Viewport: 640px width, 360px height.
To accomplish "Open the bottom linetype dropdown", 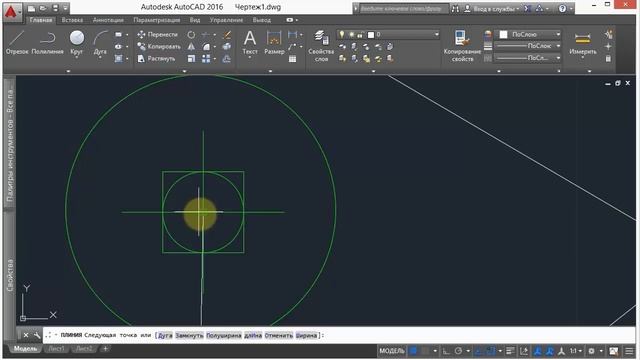I will click(558, 58).
